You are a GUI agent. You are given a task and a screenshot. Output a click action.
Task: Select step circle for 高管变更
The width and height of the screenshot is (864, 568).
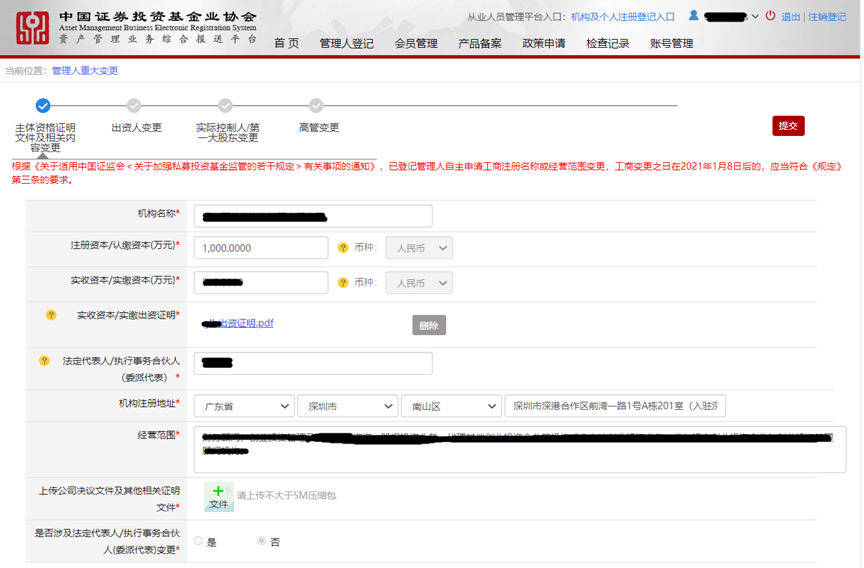point(316,105)
